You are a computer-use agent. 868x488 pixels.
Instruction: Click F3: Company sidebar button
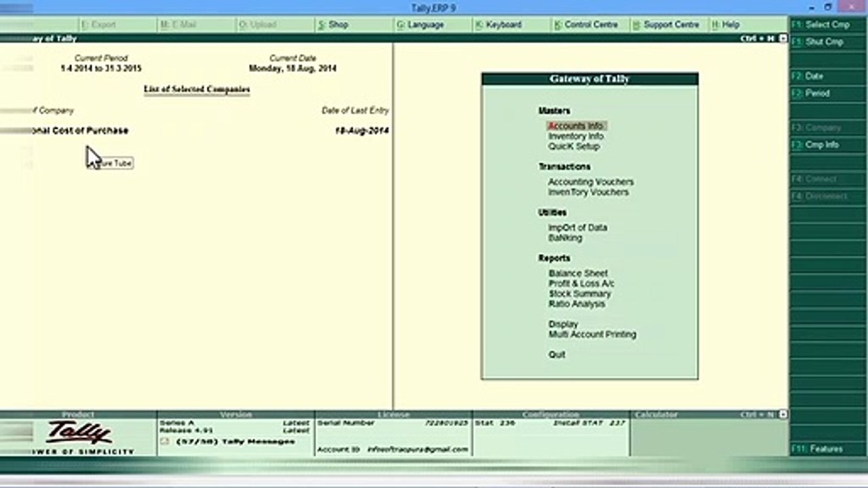[827, 127]
